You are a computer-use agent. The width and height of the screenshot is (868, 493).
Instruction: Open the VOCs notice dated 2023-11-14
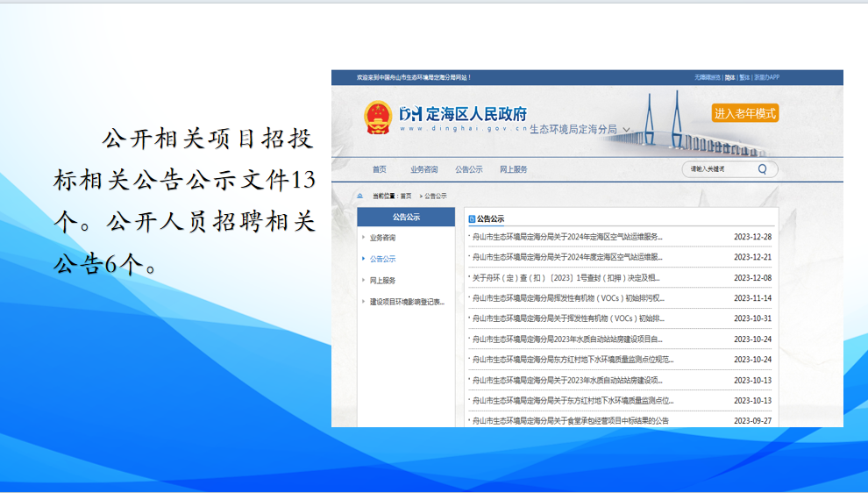pos(567,298)
